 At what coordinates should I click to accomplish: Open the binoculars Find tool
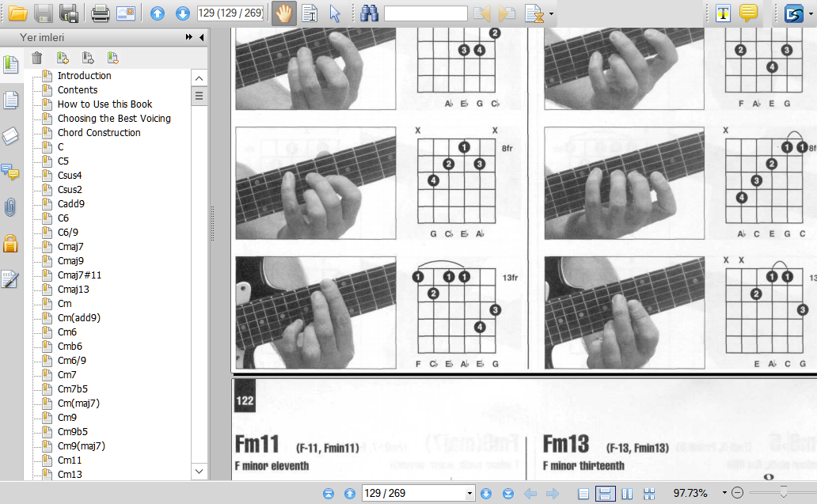coord(369,13)
